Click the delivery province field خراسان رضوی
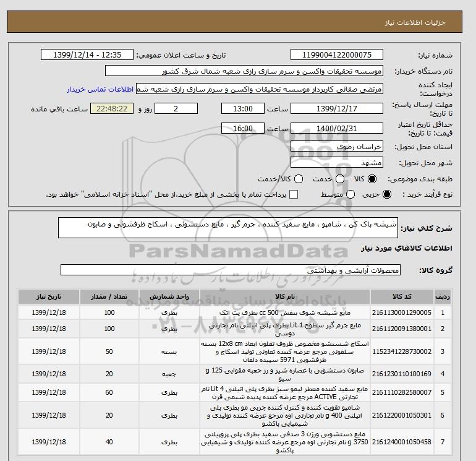 tap(337, 147)
